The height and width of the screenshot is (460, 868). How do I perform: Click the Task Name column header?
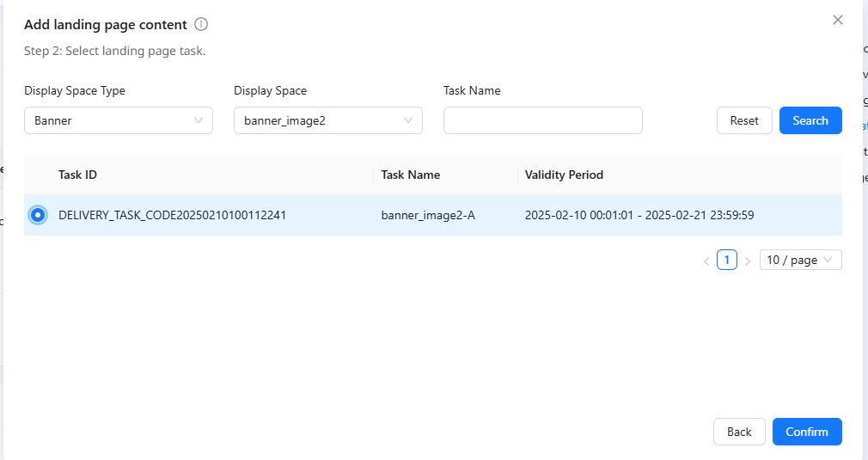411,175
